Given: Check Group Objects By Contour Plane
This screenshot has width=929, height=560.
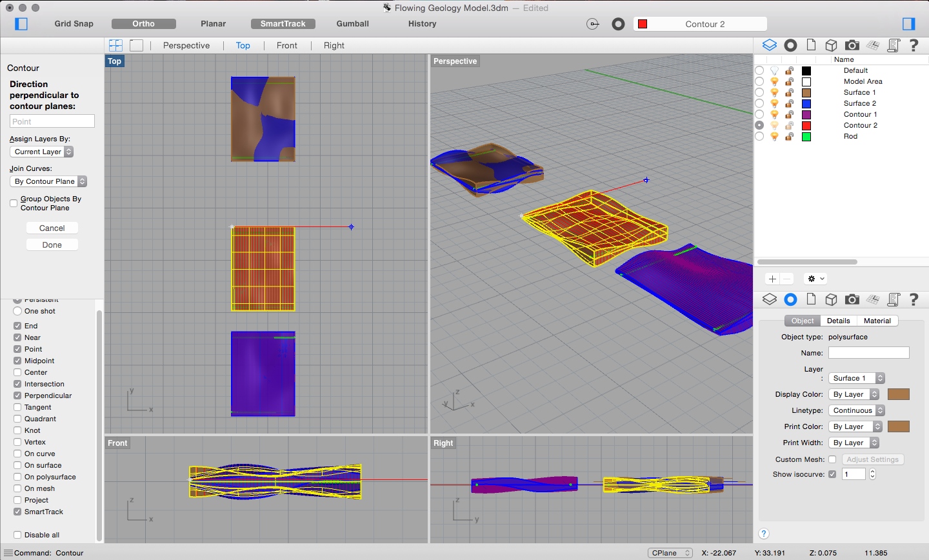Looking at the screenshot, I should click(x=14, y=203).
